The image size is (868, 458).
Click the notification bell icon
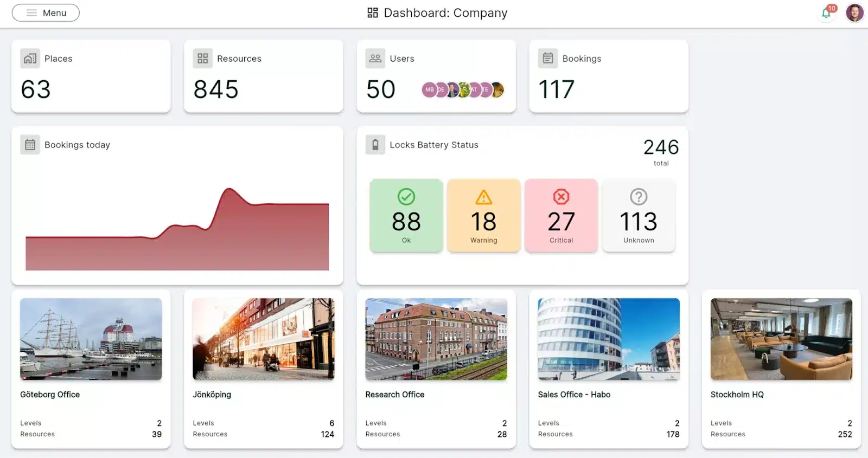[826, 13]
